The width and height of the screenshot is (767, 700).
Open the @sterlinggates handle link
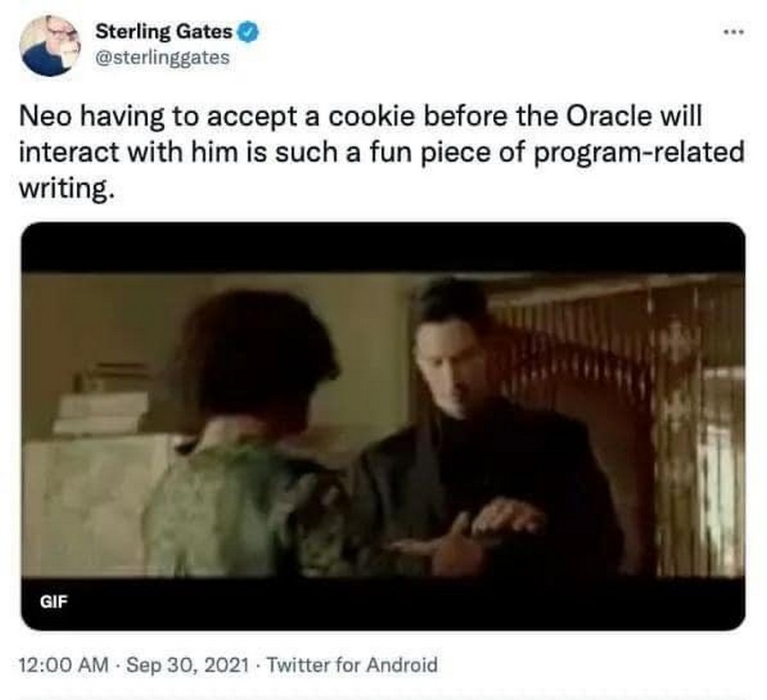(x=163, y=57)
